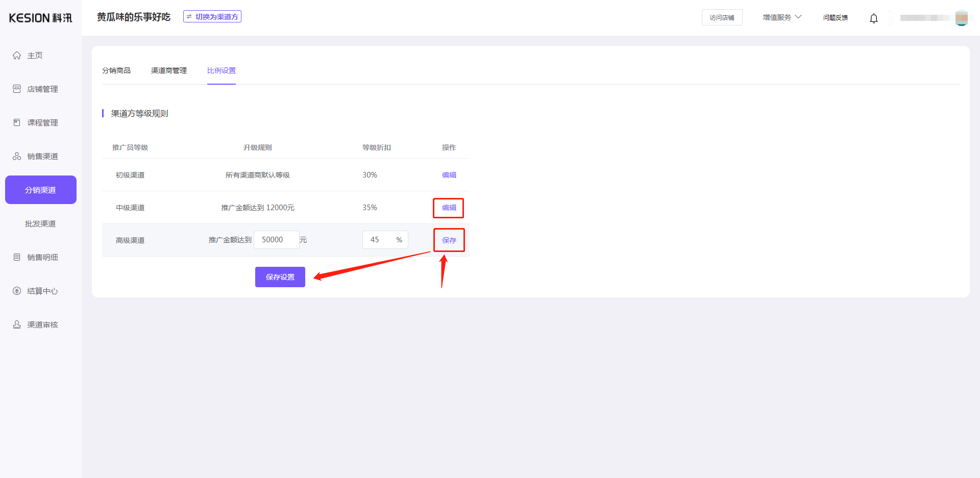Click the store icon for 店铺管理
Viewport: 980px width, 478px height.
(x=17, y=89)
